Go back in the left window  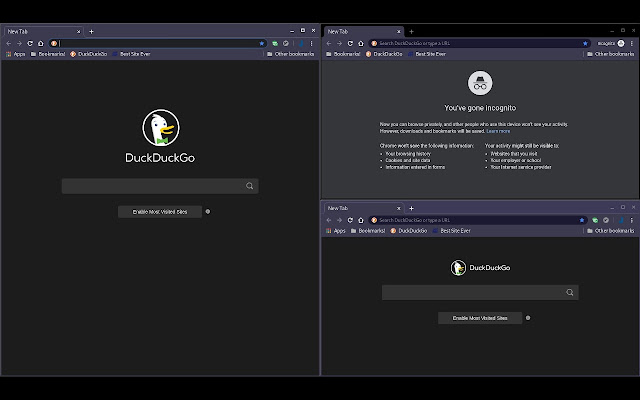coord(9,43)
